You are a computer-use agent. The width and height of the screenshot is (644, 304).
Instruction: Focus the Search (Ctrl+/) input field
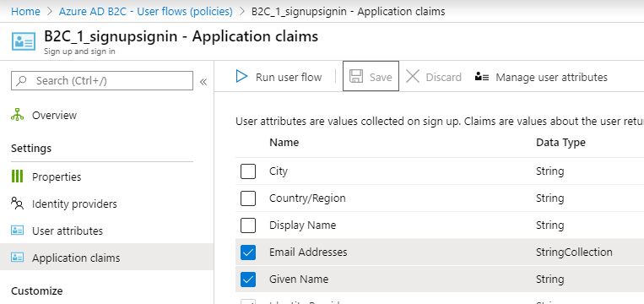point(102,80)
